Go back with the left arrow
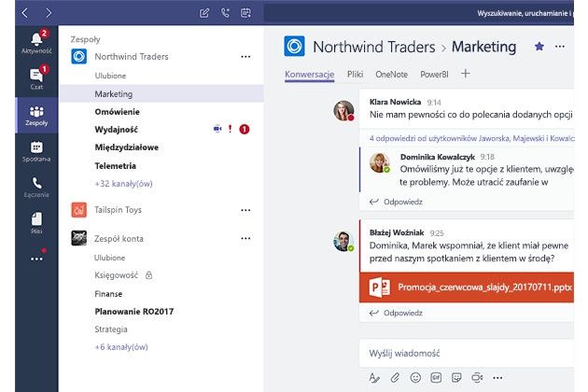The image size is (588, 392). point(25,13)
